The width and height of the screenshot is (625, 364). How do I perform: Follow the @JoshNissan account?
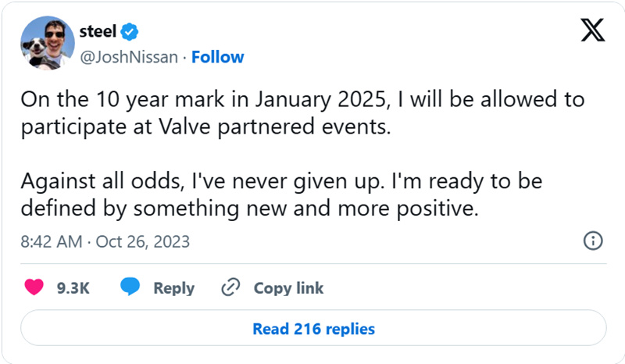218,57
